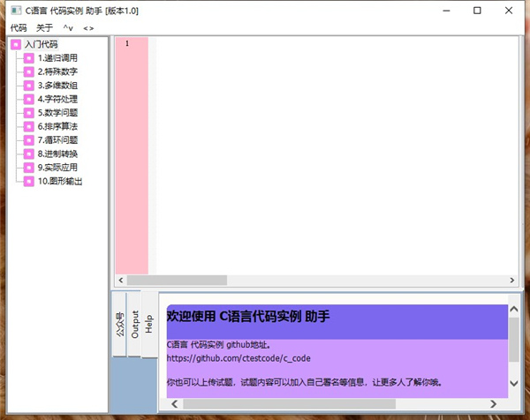Switch to the Help vertical tab

149,324
